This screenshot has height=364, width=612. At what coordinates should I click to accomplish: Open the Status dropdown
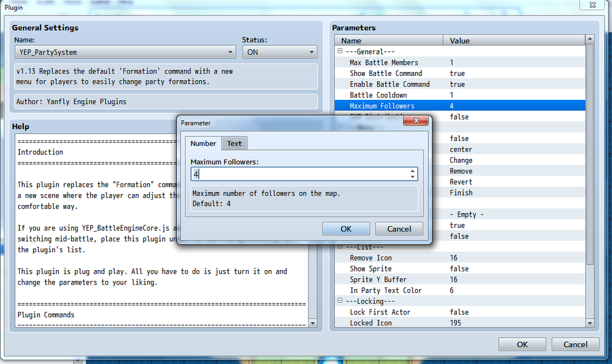[279, 52]
